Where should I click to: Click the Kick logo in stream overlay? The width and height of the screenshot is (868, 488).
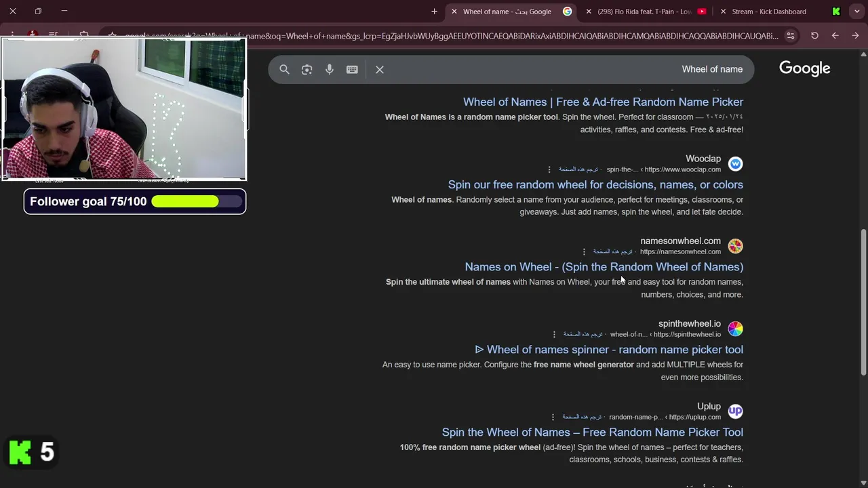(x=20, y=452)
